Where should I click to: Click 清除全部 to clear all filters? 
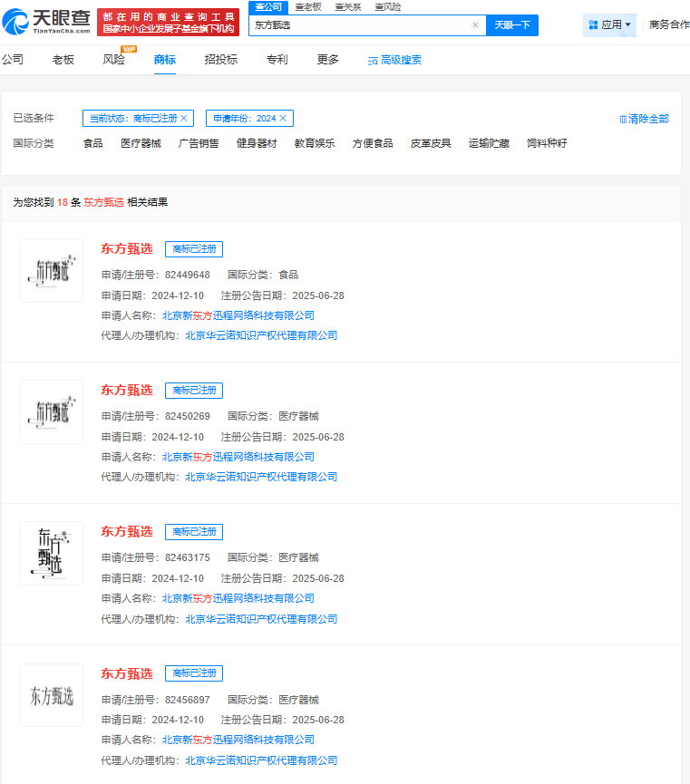[x=644, y=119]
